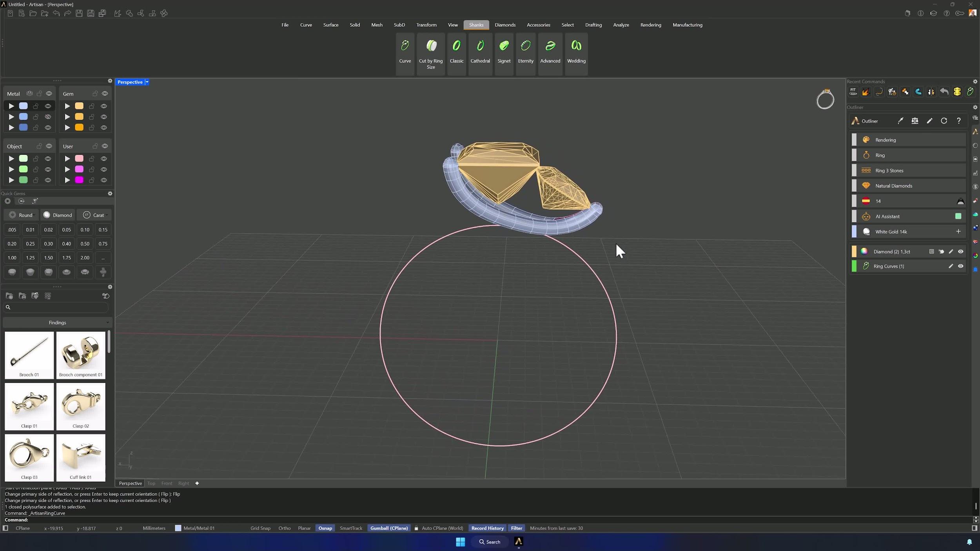Image resolution: width=980 pixels, height=551 pixels.
Task: Select the Clasp 02 finding thumbnail
Action: 81,406
